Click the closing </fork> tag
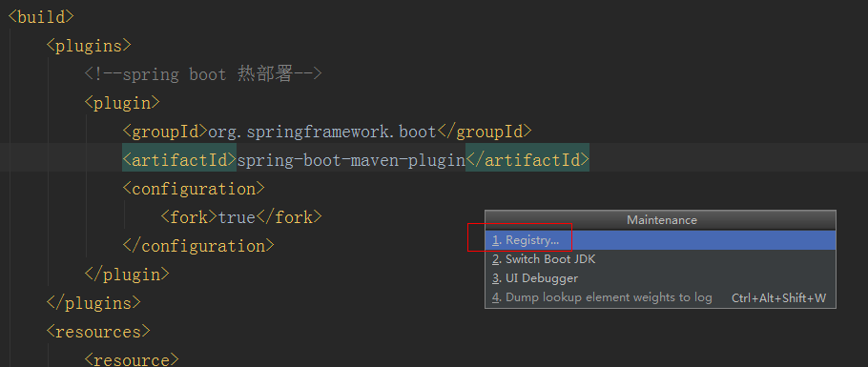The image size is (868, 367). [288, 217]
